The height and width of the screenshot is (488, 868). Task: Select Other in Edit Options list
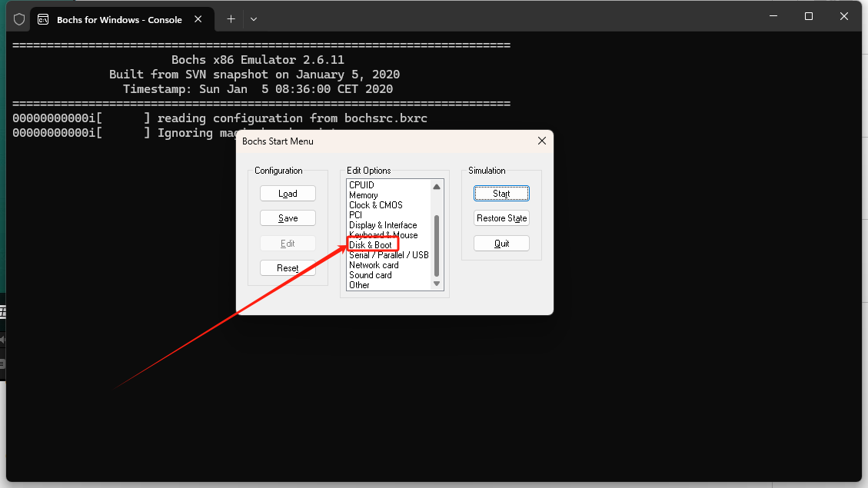(359, 285)
